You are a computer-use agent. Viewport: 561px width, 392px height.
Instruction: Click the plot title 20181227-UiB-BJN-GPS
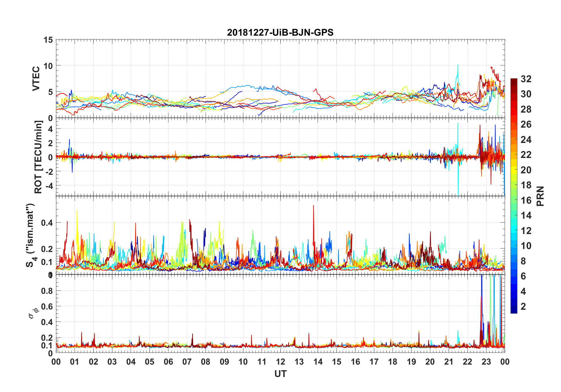[280, 32]
